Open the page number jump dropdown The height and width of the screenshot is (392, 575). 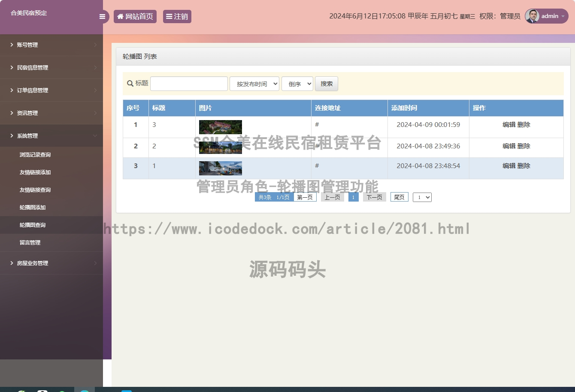(422, 197)
